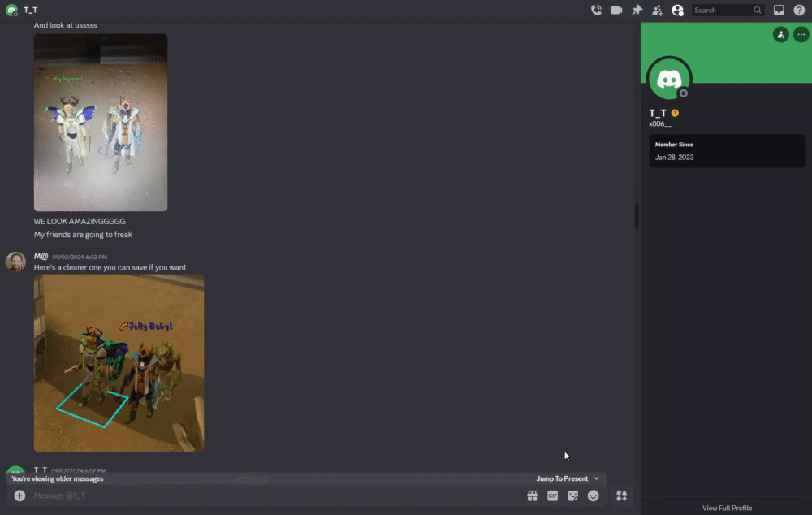The width and height of the screenshot is (812, 515).
Task: Click the 09/02/2024 6:02 PM timestamp beside M@
Action: click(x=80, y=257)
